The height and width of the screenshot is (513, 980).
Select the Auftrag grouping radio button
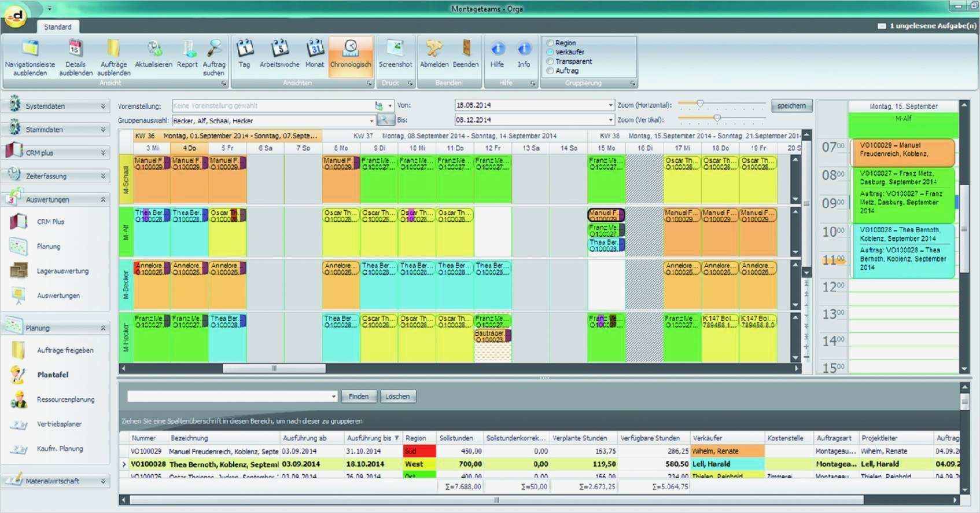click(x=550, y=71)
